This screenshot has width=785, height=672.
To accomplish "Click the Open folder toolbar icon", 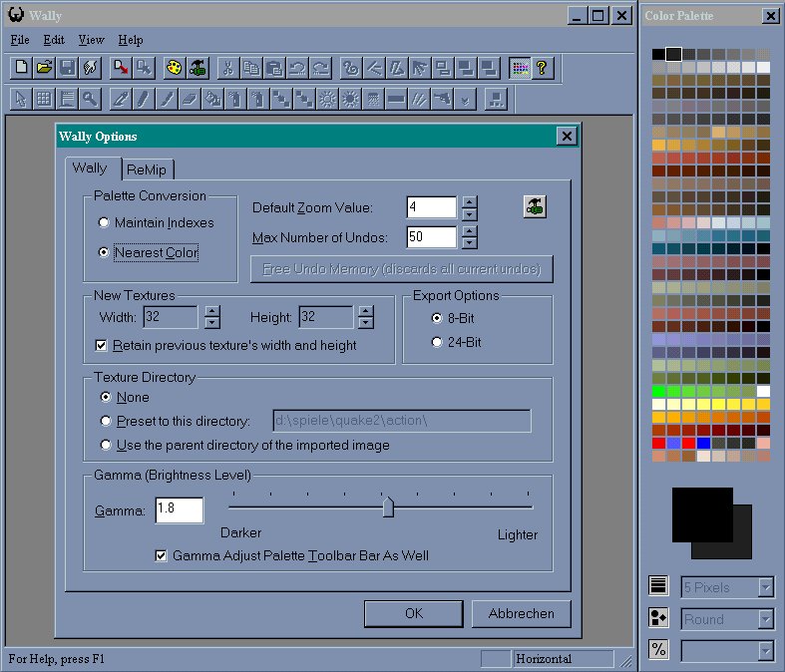I will pos(44,68).
